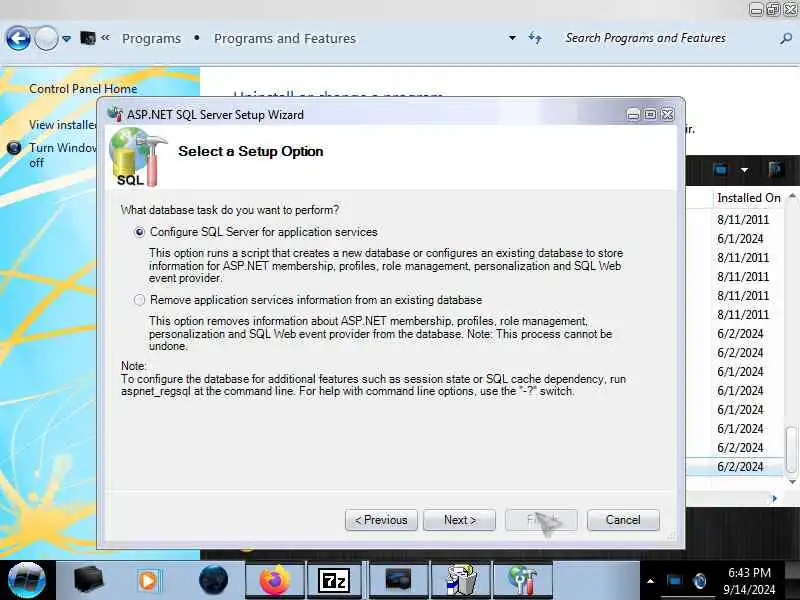Open Programs and Features breadcrumb
Screen dimensions: 800x600
point(285,38)
